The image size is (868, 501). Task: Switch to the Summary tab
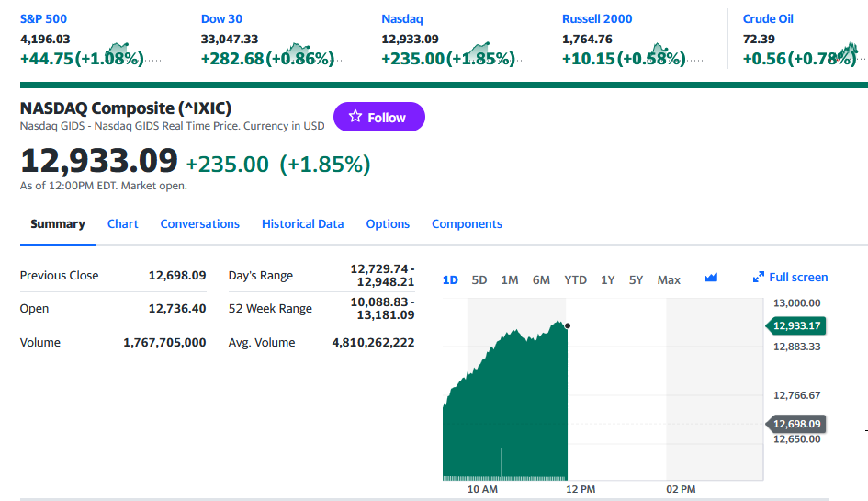(x=58, y=224)
